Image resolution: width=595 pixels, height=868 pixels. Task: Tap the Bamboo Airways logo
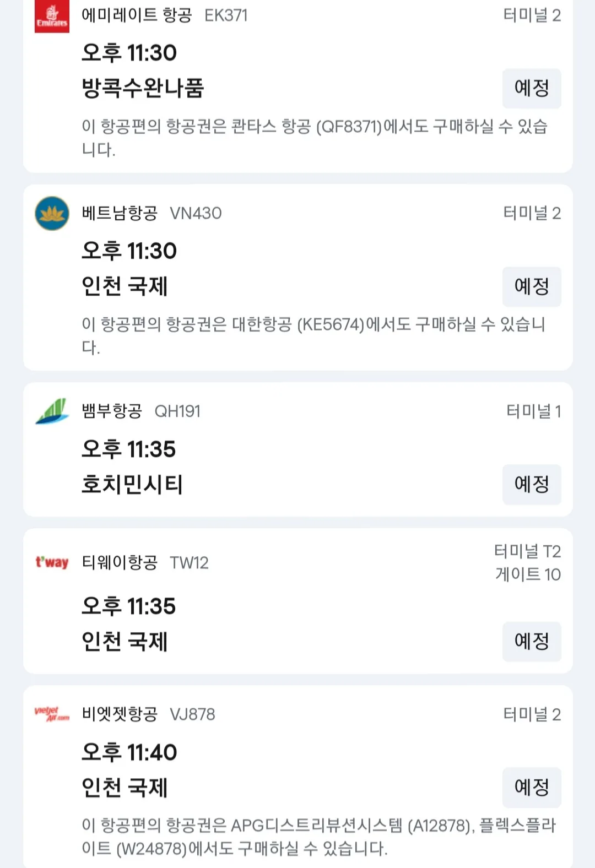point(52,411)
